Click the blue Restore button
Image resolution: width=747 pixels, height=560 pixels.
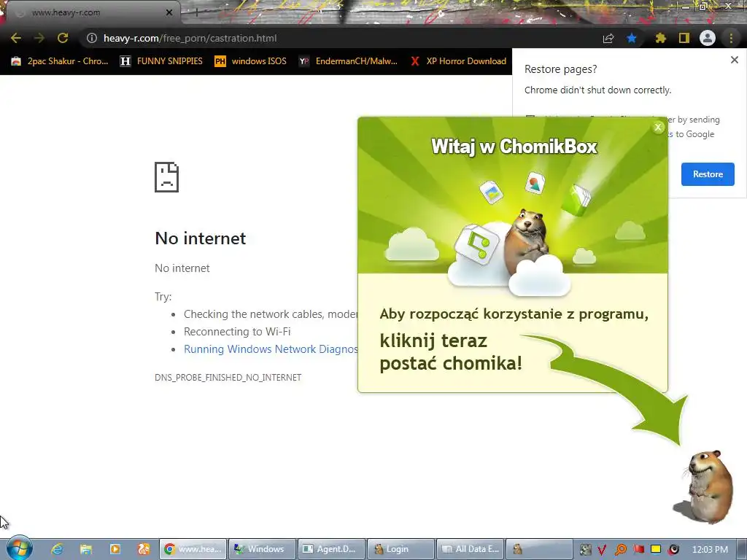[x=708, y=174]
